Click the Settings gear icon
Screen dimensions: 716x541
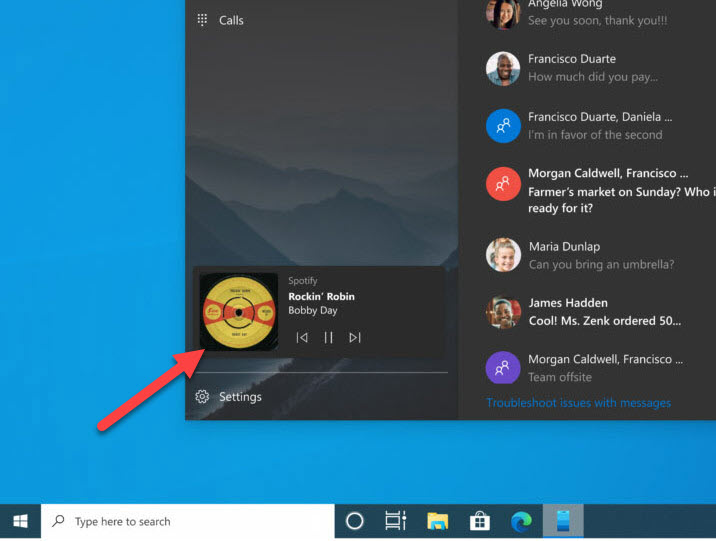202,397
